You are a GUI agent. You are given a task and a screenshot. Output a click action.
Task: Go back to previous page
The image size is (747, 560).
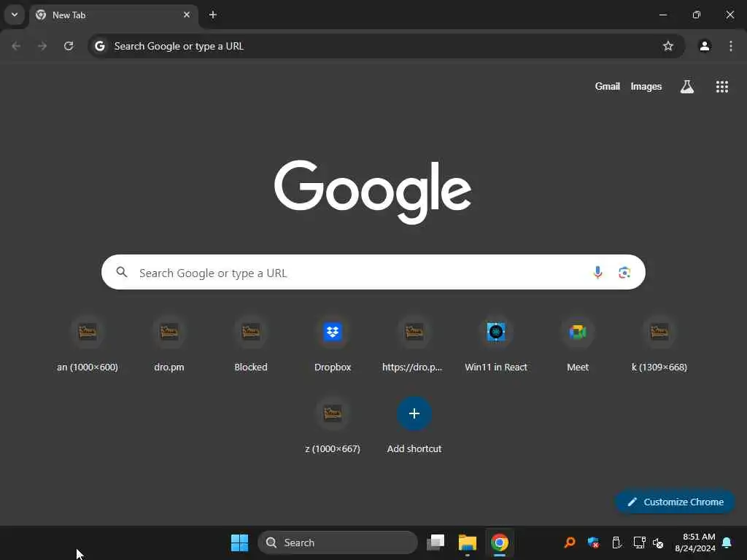pyautogui.click(x=16, y=46)
